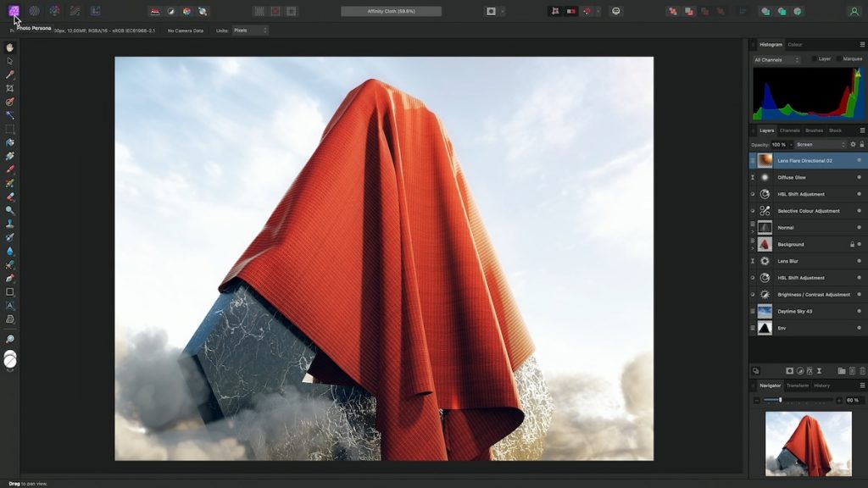Open the Histogram panel options menu

pyautogui.click(x=862, y=44)
